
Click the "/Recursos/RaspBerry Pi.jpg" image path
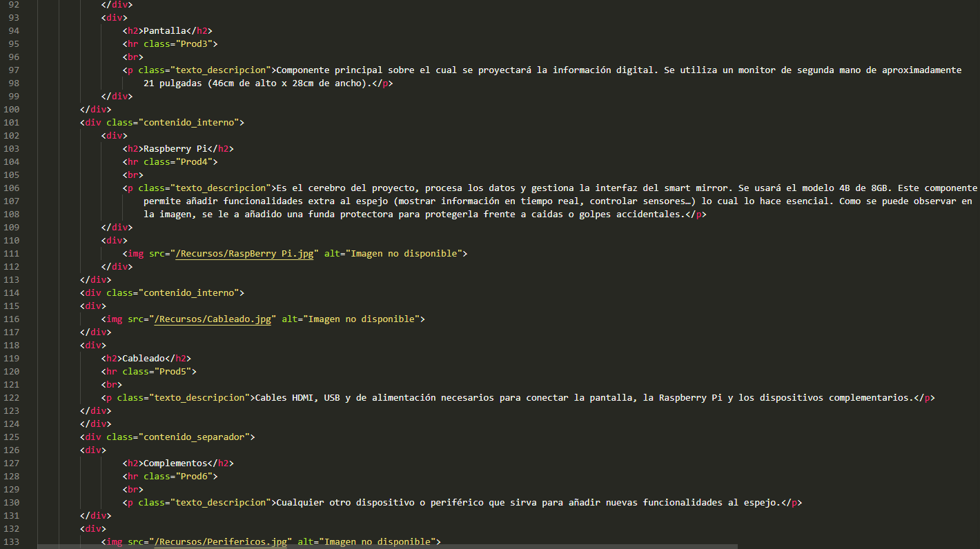(244, 254)
